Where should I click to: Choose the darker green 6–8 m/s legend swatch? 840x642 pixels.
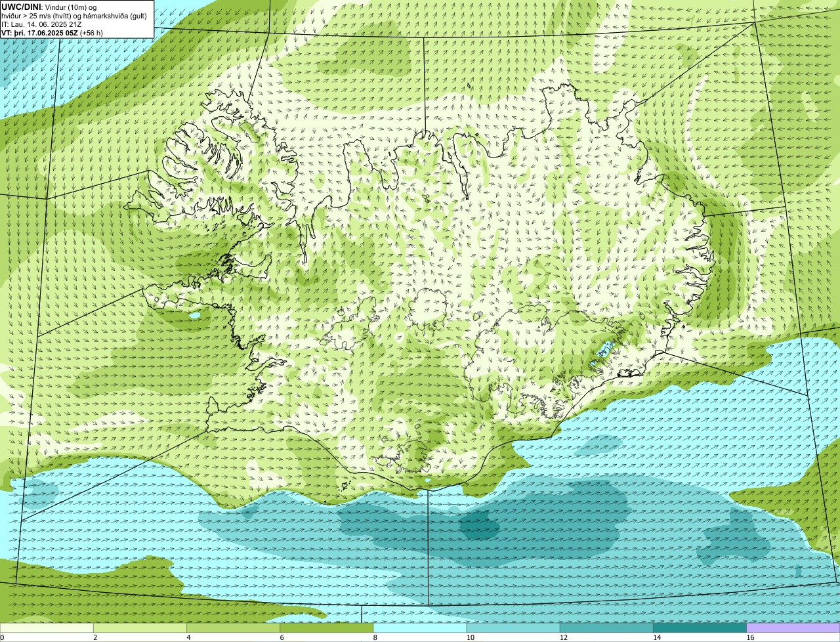coord(327,628)
